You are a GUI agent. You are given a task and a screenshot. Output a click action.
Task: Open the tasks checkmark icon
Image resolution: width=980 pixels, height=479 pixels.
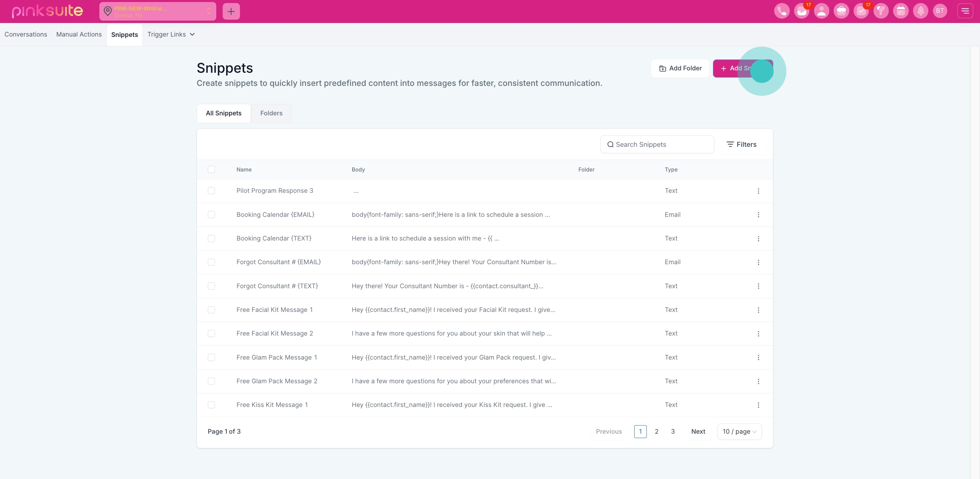(x=861, y=11)
